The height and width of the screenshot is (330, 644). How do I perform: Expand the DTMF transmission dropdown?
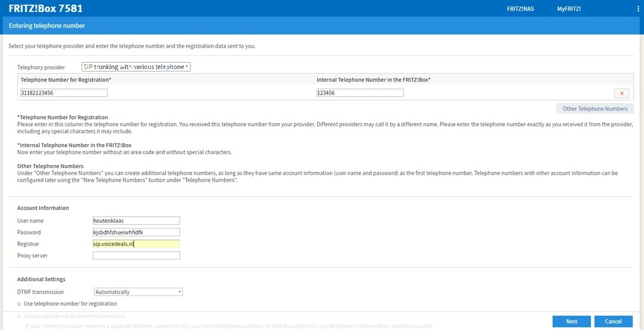(138, 292)
